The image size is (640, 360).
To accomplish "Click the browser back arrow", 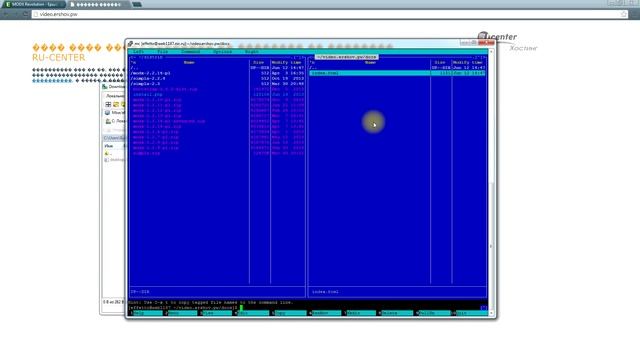I will coord(6,14).
